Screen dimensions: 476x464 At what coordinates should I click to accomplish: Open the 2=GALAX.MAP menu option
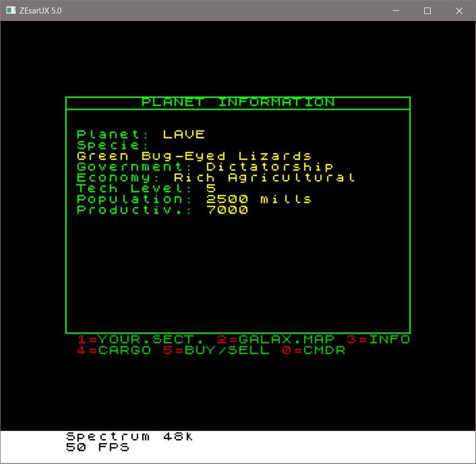pos(276,339)
